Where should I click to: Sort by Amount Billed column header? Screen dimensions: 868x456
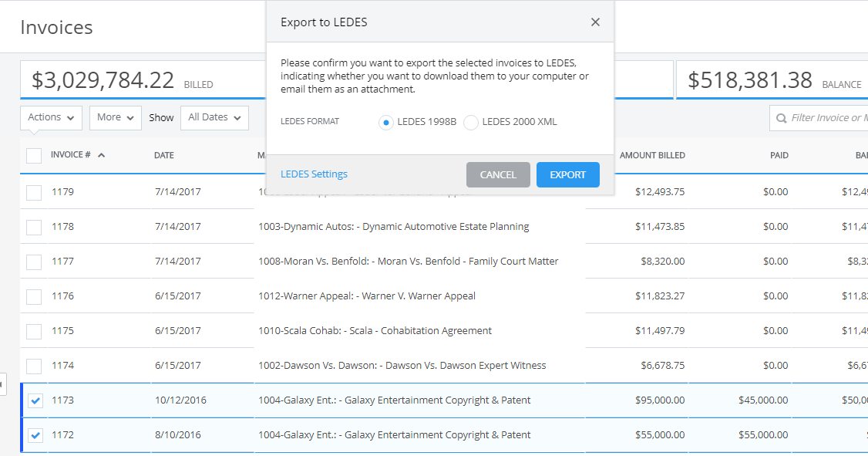pos(652,155)
